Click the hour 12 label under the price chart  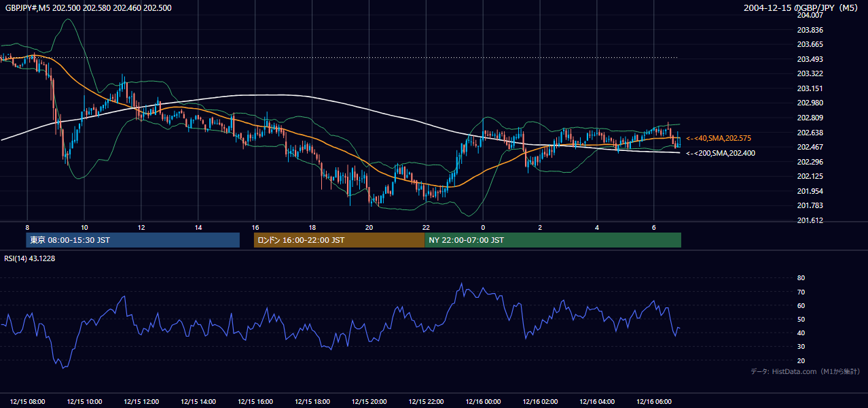141,227
